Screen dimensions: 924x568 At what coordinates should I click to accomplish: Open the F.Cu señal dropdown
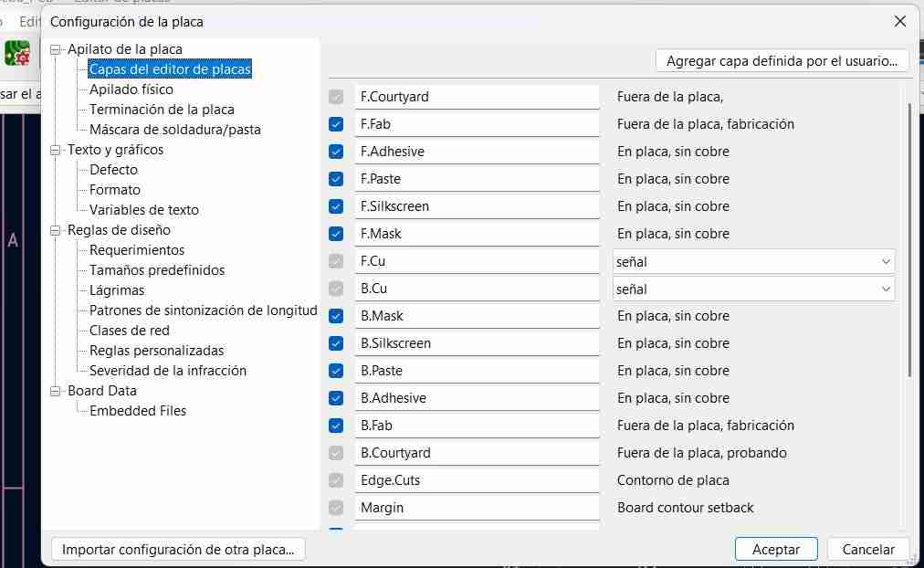click(x=884, y=260)
